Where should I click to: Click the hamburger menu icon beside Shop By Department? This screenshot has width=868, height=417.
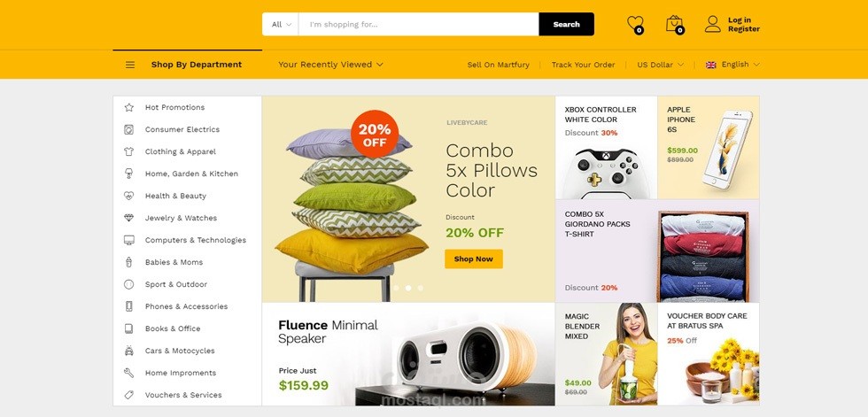(130, 65)
